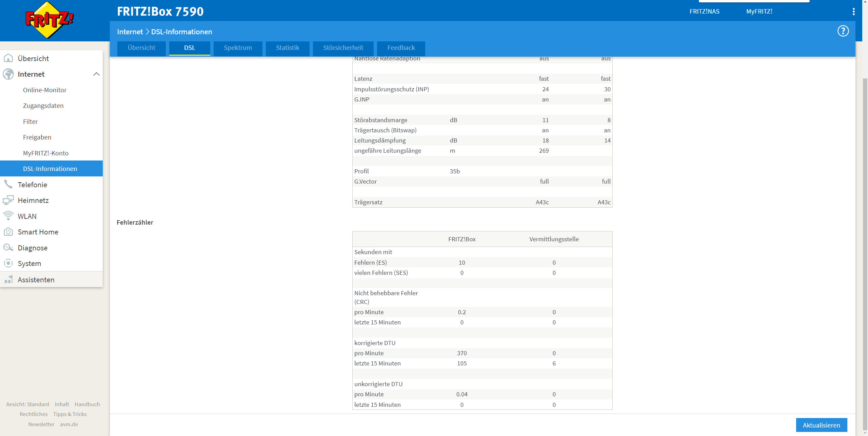Open the MyFRITZ! header link
Screen dimensions: 868x436
759,11
